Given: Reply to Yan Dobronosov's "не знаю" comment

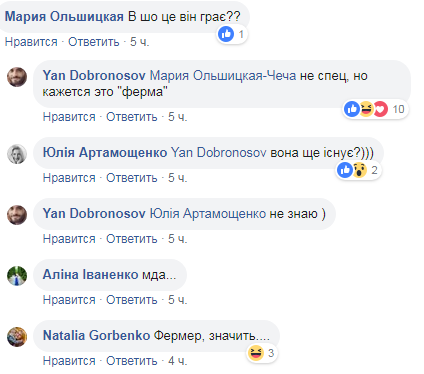Looking at the screenshot, I should 132,239.
